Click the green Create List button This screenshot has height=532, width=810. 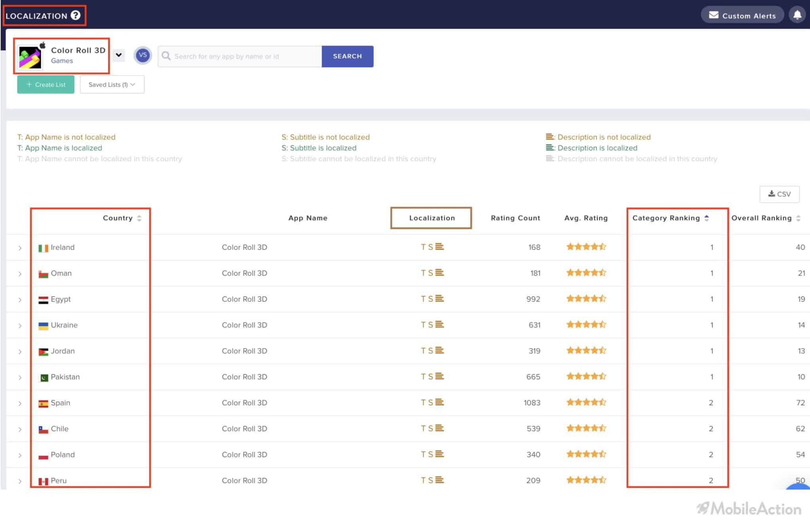(45, 85)
